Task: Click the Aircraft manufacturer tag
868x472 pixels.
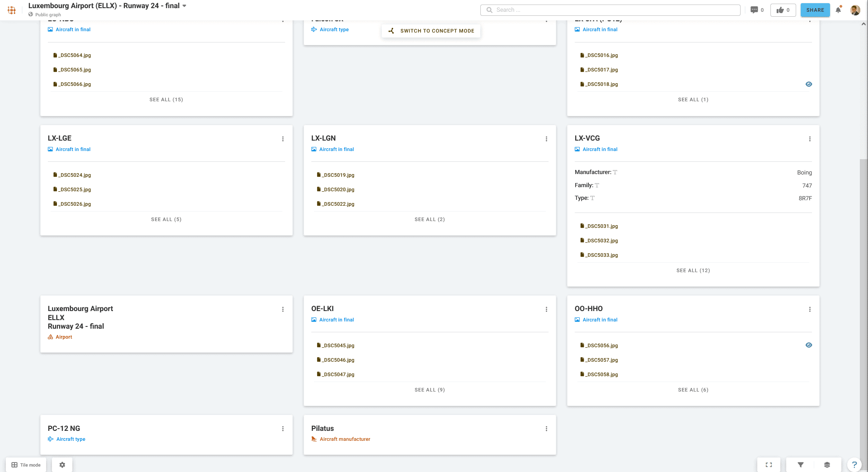Action: tap(341, 439)
